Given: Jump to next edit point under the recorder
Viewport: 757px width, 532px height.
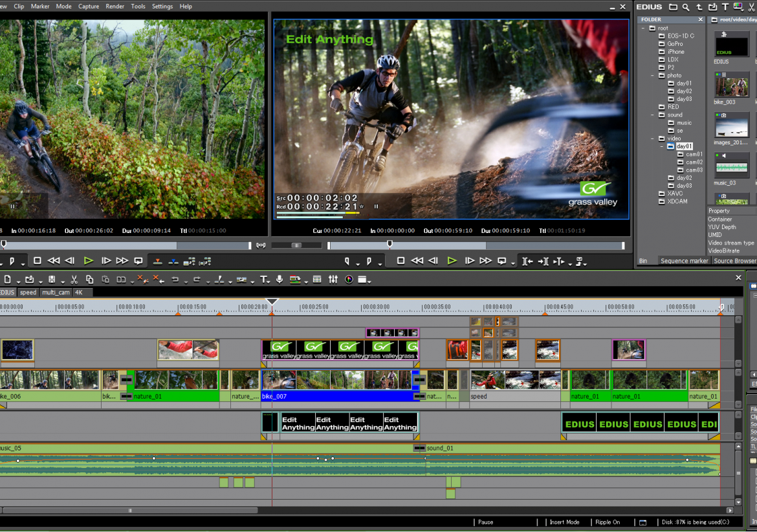Looking at the screenshot, I should [543, 261].
